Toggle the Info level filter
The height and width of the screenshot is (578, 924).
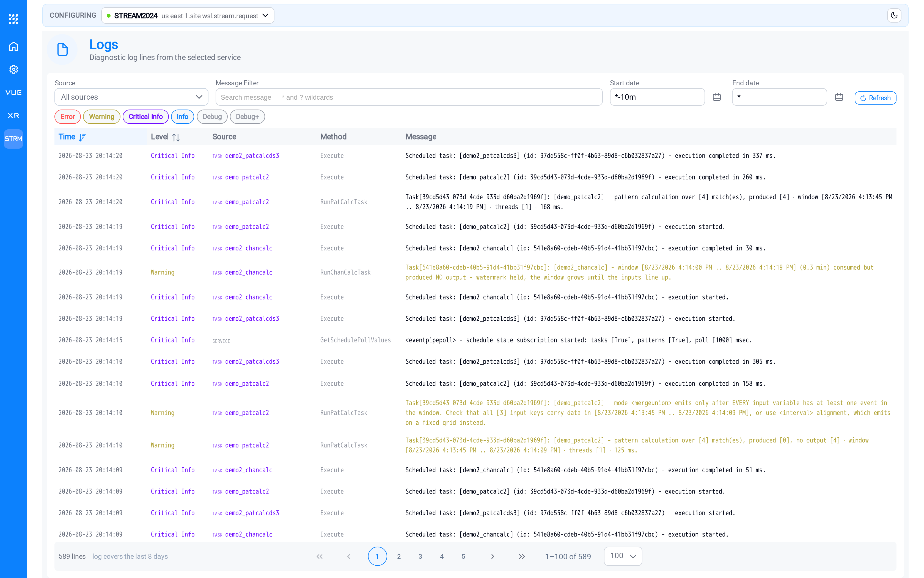183,117
